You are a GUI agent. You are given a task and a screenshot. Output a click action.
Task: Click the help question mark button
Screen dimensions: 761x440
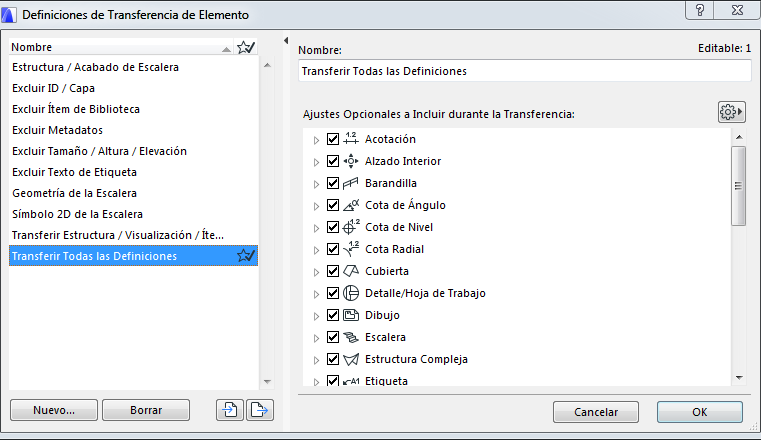click(x=700, y=11)
